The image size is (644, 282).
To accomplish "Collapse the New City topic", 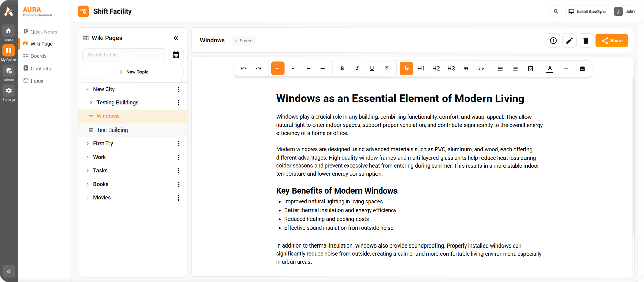I will click(x=88, y=89).
